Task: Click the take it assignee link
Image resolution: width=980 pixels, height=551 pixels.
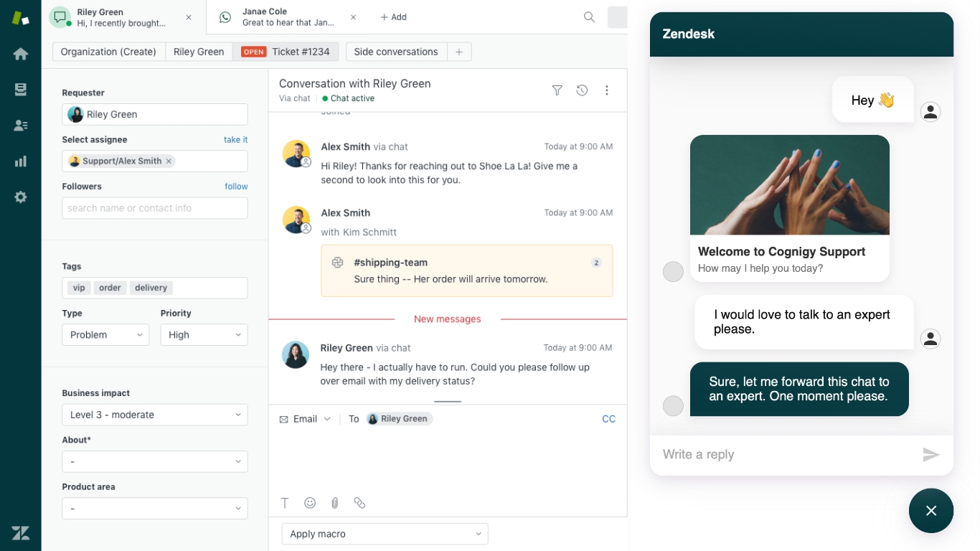Action: click(235, 139)
